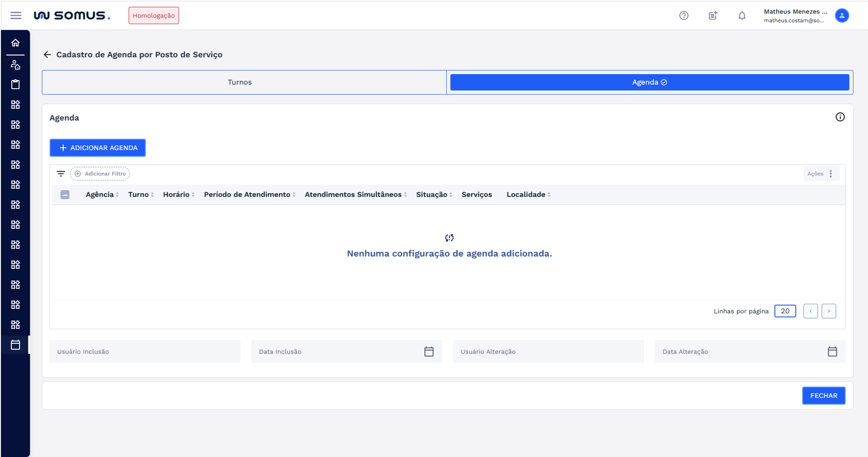Open the help question mark icon
This screenshot has height=457, width=868.
[x=684, y=15]
